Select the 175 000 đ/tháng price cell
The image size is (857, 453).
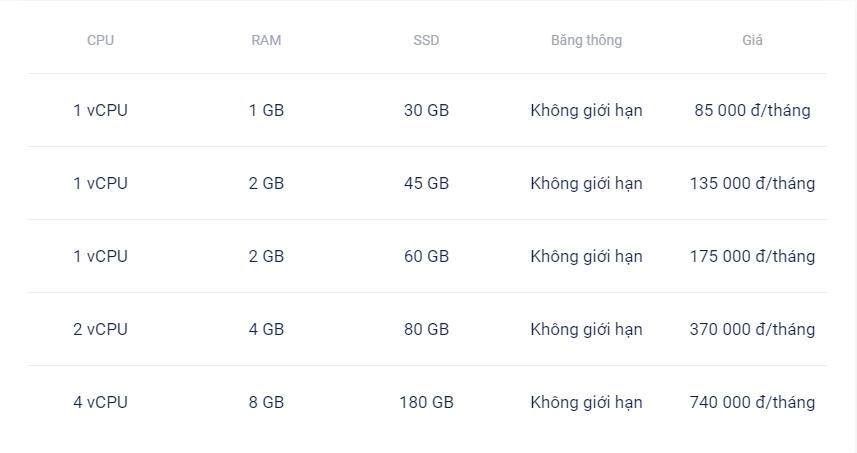[752, 256]
